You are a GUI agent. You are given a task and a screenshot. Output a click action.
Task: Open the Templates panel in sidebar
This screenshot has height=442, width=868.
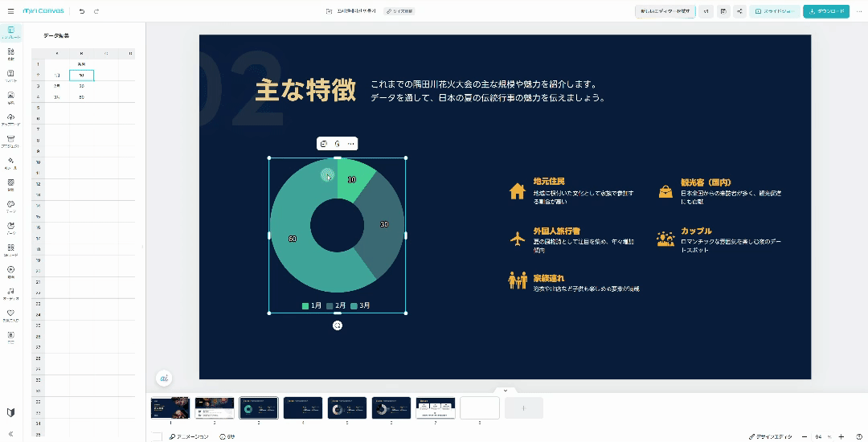click(10, 32)
